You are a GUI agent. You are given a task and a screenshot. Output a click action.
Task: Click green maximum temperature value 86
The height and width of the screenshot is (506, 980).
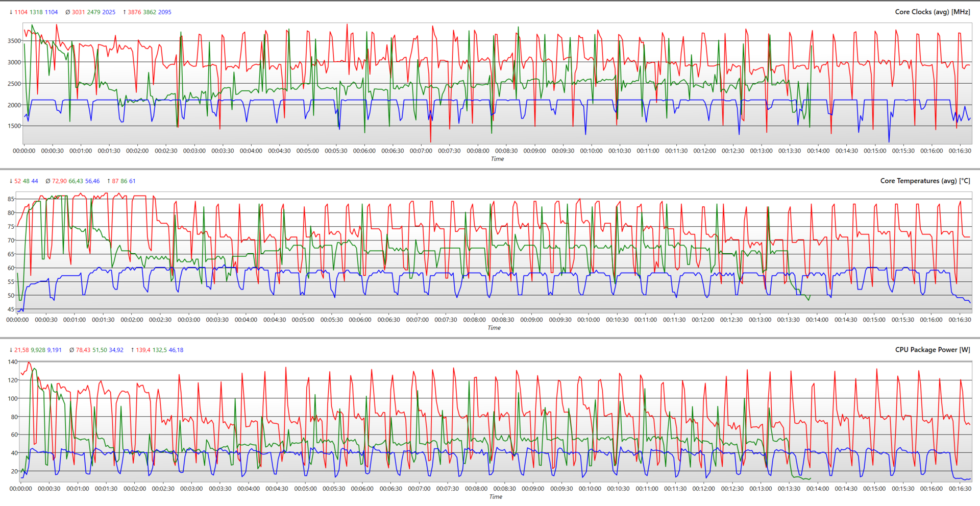[124, 181]
